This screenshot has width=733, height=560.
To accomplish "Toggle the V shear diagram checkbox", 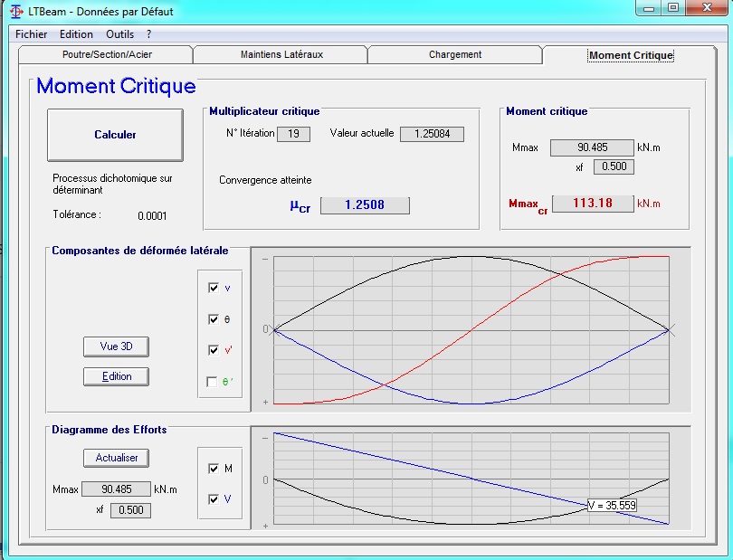I will click(214, 499).
